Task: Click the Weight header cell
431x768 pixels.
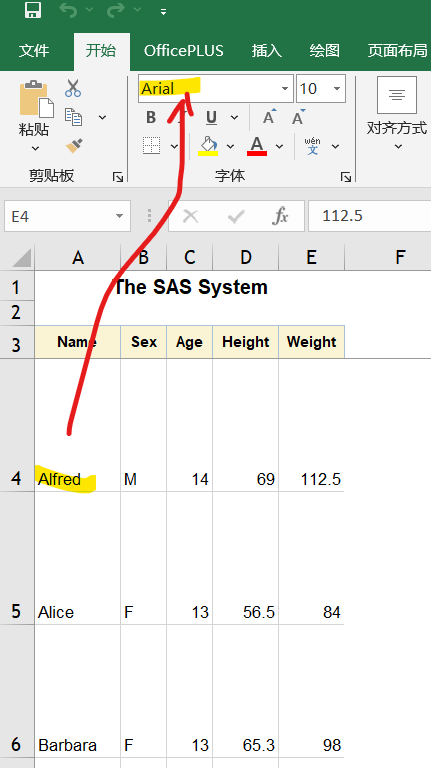Action: pyautogui.click(x=311, y=342)
